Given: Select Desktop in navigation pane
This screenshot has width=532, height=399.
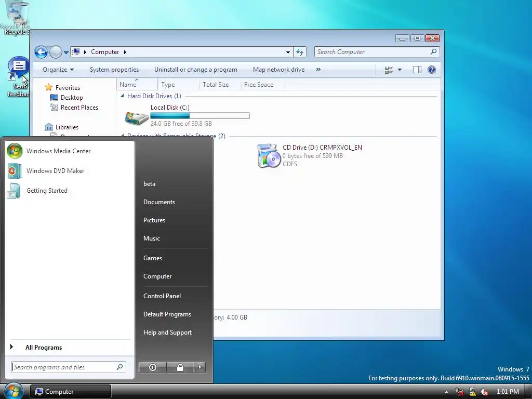Looking at the screenshot, I should [x=72, y=97].
